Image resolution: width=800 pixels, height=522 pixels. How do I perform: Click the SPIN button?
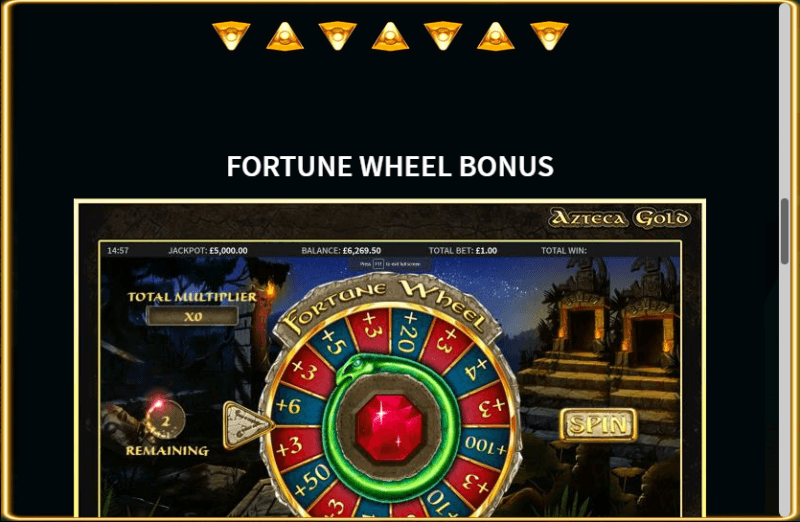(x=598, y=425)
